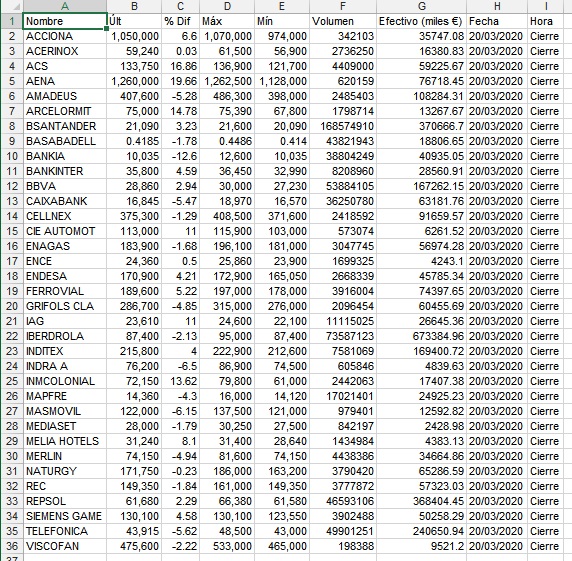The width and height of the screenshot is (572, 561).
Task: Select the AENA name cell
Action: pos(65,81)
